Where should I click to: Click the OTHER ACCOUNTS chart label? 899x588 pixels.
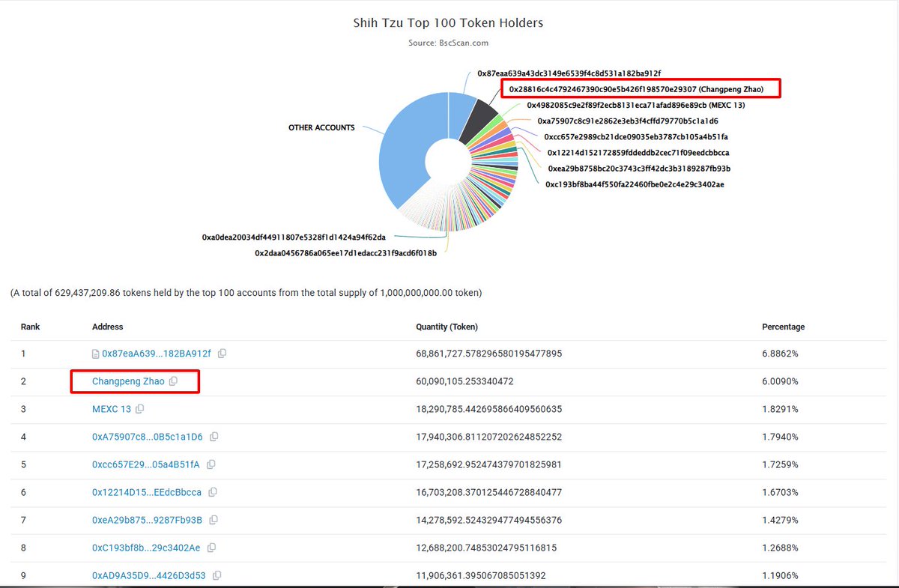point(321,128)
